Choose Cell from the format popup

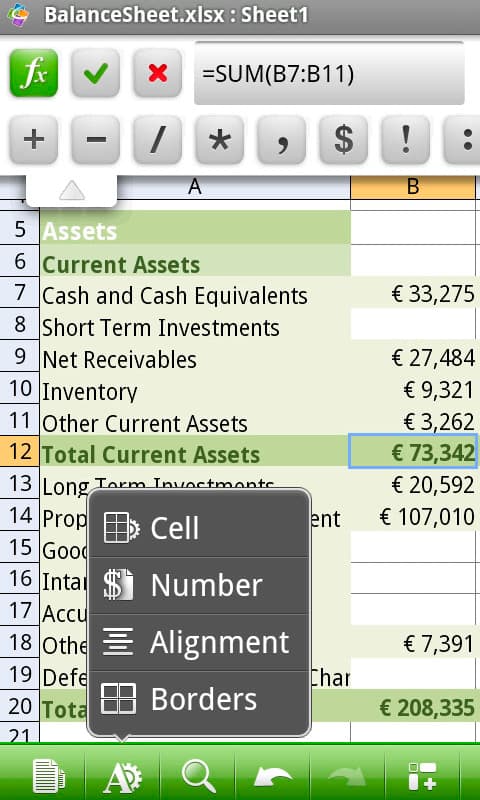click(x=199, y=528)
